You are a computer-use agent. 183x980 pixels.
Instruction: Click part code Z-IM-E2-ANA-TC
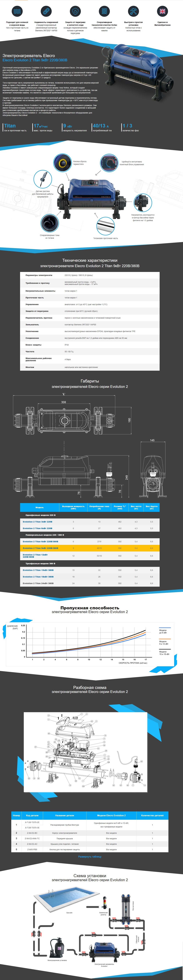click(x=32, y=839)
